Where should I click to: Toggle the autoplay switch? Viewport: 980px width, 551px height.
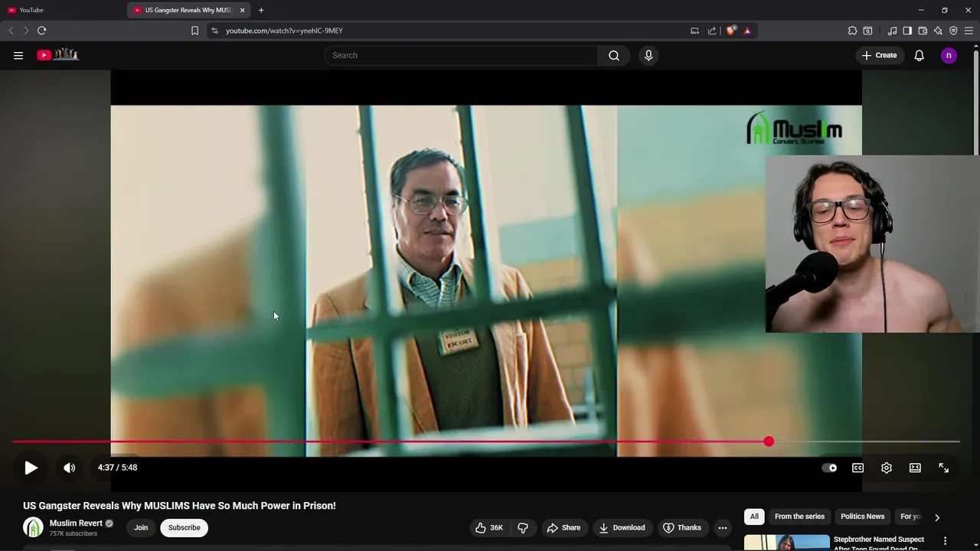coord(829,468)
